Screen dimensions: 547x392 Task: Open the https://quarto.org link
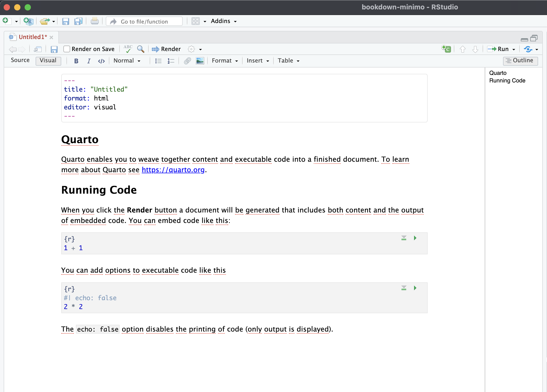point(173,170)
